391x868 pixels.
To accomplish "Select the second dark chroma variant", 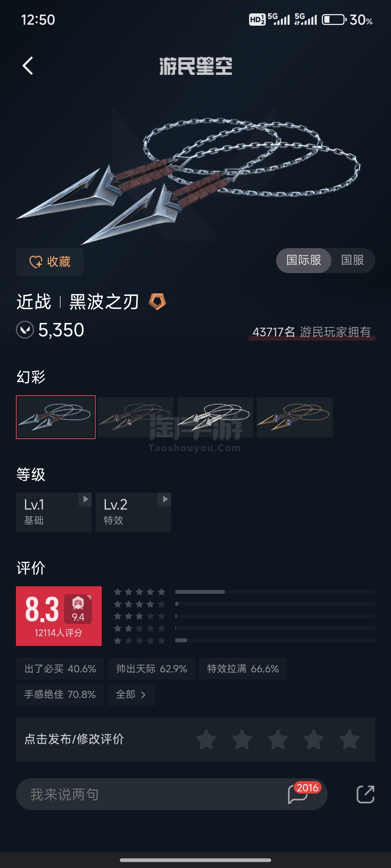I will pos(135,417).
